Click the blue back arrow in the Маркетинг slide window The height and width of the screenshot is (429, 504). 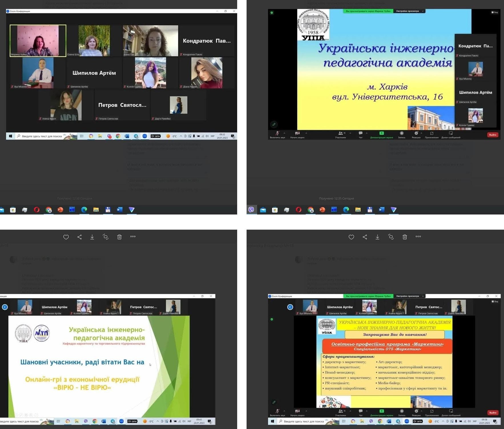pyautogui.click(x=290, y=307)
